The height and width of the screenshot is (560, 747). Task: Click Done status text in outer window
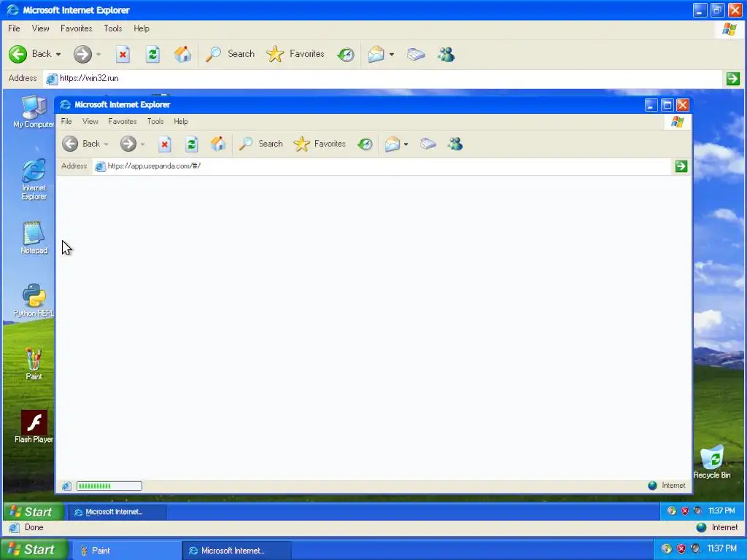click(x=34, y=527)
